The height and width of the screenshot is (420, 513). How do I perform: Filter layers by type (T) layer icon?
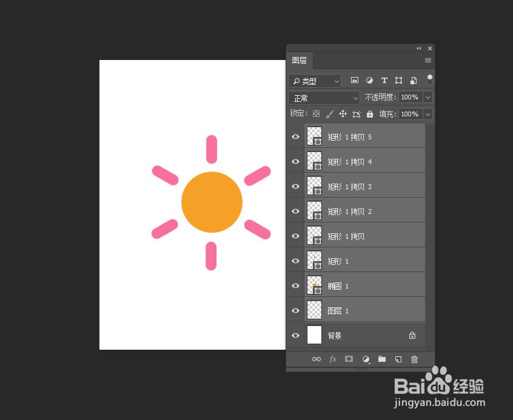(384, 80)
